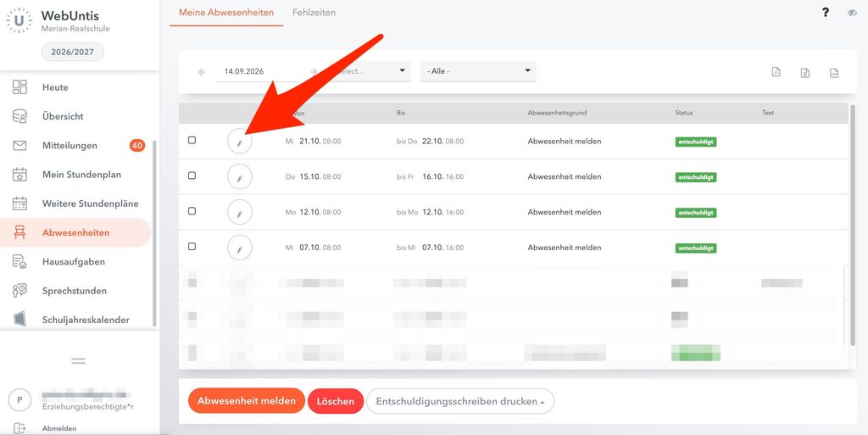Edit the absence starting 21.10.
This screenshot has width=868, height=435.
[240, 142]
